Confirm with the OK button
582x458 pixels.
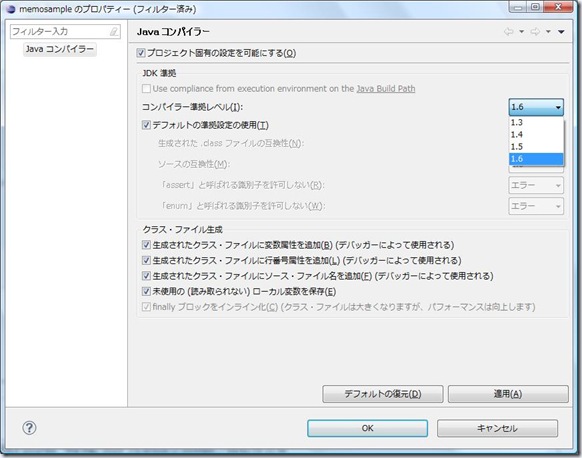pos(367,428)
